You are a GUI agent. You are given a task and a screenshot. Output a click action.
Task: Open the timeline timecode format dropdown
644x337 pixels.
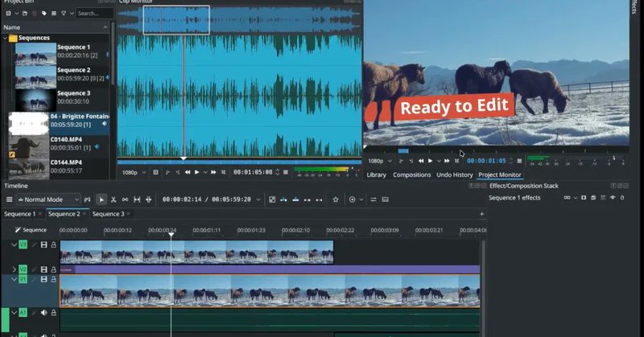[x=258, y=200]
